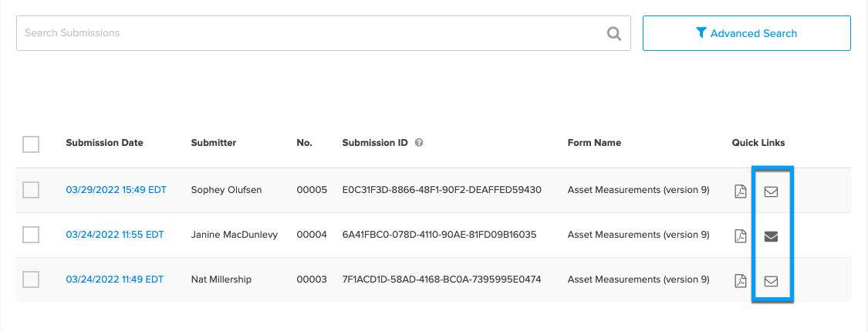Click the Form Name column header
This screenshot has width=868, height=332.
[594, 143]
